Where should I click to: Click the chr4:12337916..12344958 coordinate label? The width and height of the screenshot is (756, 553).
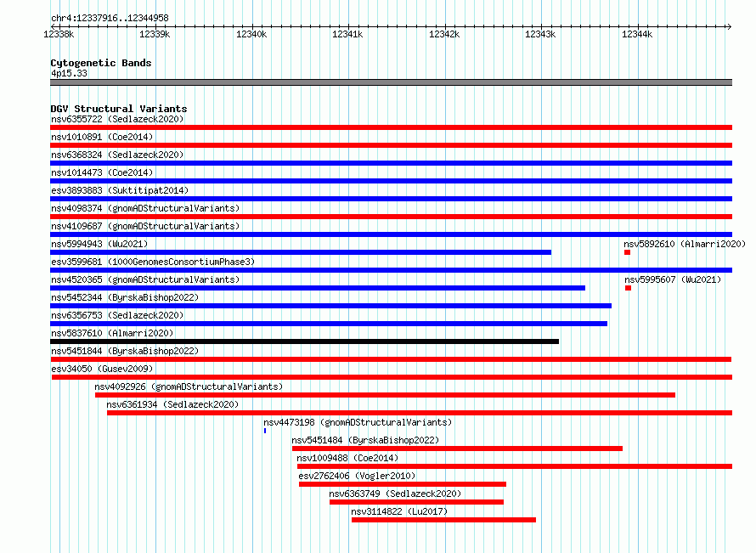[x=110, y=19]
